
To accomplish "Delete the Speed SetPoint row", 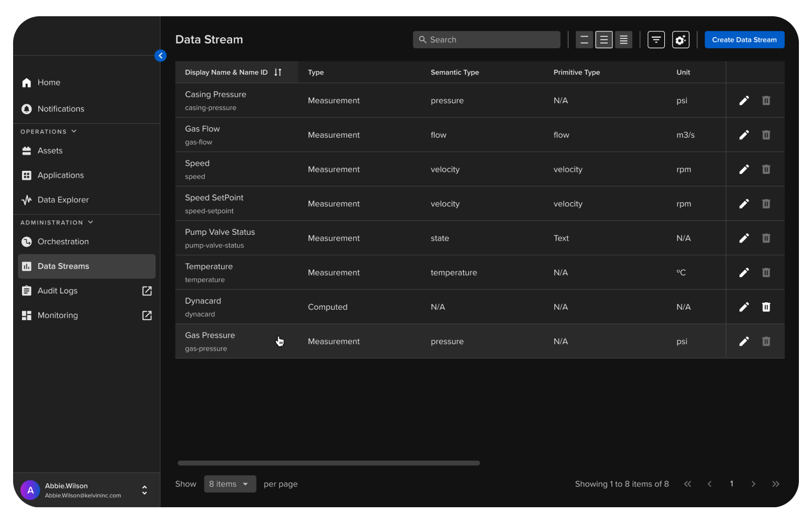I will [766, 204].
